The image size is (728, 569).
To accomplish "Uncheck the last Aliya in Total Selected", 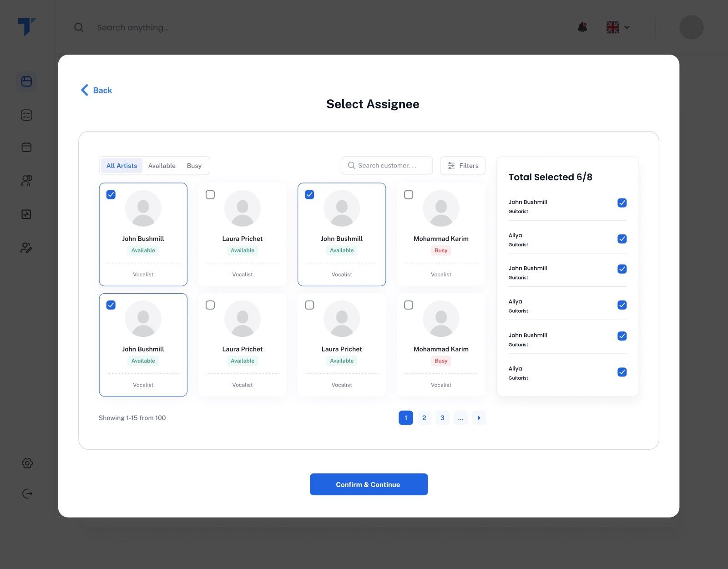I will (x=622, y=372).
